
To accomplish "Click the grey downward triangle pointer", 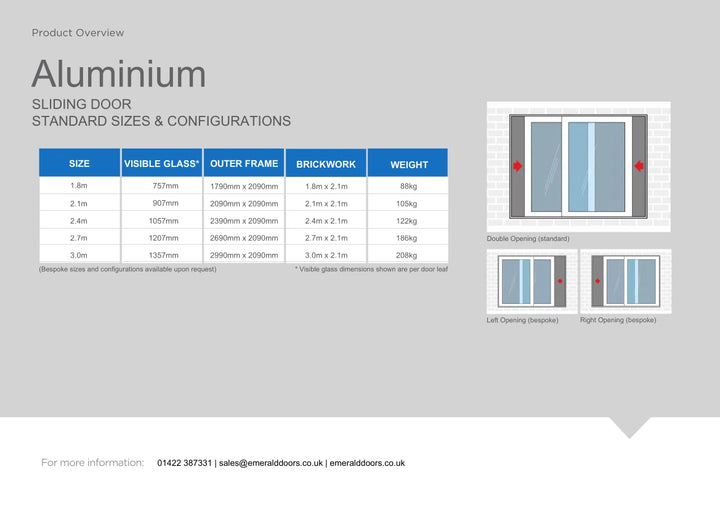I will tap(629, 428).
